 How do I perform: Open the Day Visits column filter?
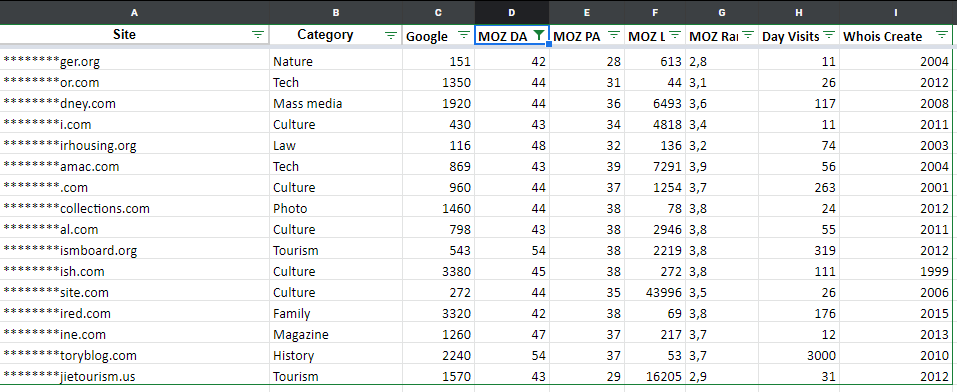[828, 35]
